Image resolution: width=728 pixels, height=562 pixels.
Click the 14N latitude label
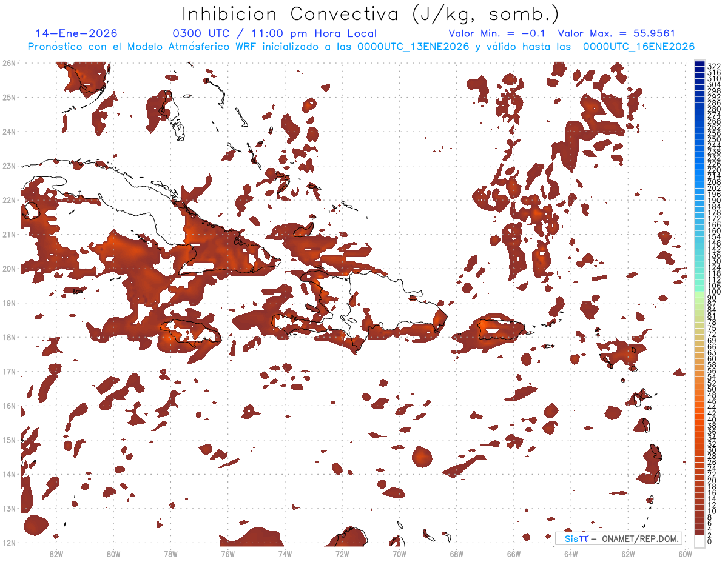tap(9, 473)
